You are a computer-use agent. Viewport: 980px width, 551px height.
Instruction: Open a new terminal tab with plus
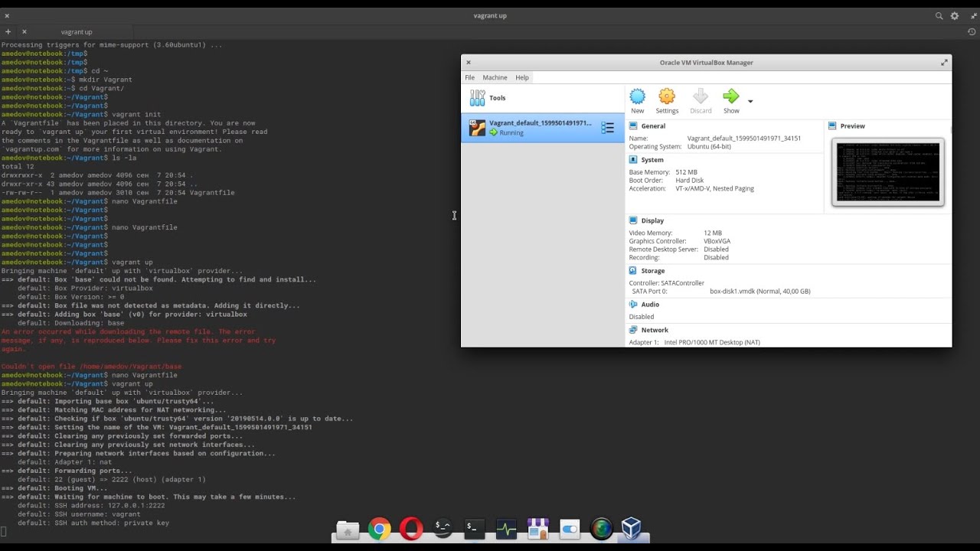(8, 32)
